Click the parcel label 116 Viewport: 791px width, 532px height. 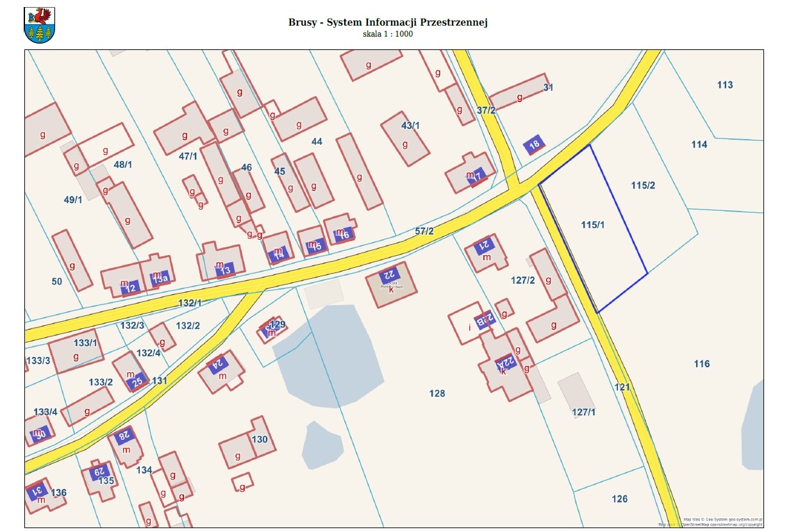702,364
